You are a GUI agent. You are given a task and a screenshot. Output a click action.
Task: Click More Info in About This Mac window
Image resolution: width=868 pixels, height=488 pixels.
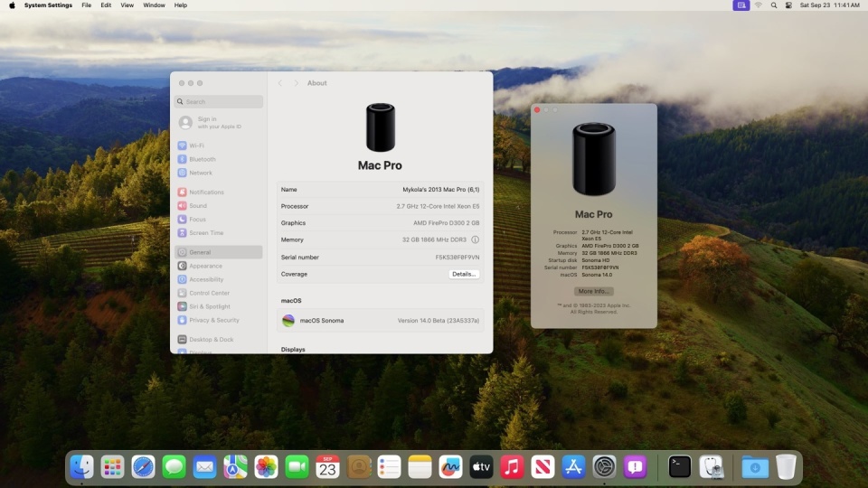[593, 291]
